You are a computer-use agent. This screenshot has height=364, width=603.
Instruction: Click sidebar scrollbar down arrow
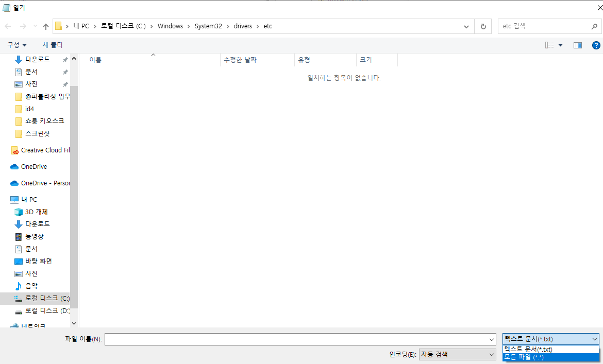pos(74,323)
